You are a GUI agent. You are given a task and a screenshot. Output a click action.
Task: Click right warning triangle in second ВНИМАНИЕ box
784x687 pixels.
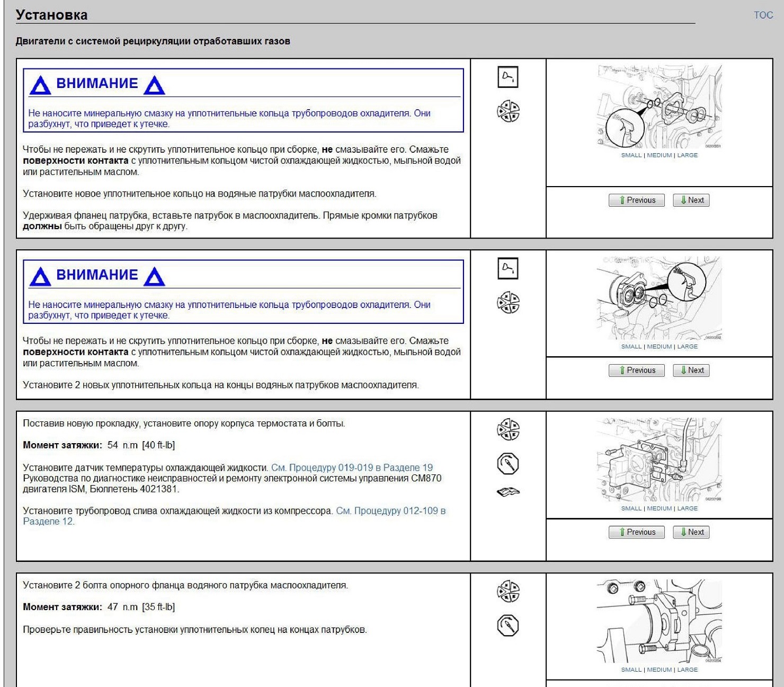tap(154, 277)
